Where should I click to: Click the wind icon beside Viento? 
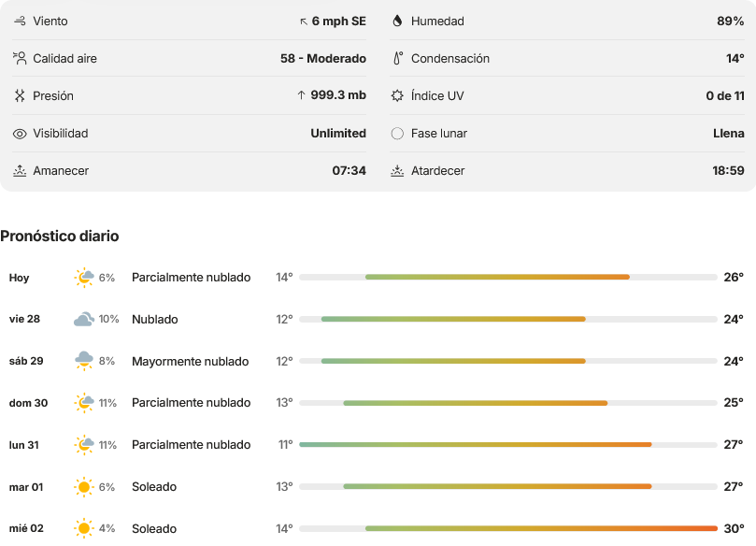tap(20, 21)
